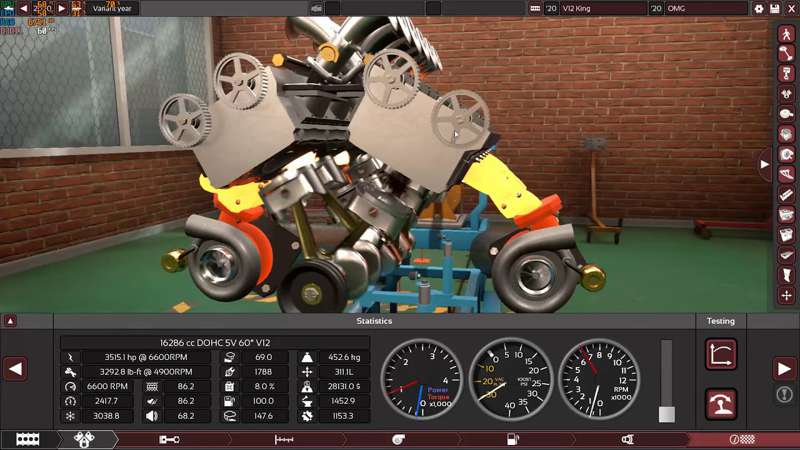The height and width of the screenshot is (450, 800).
Task: Click the piston icon in right toolbar
Action: click(786, 74)
